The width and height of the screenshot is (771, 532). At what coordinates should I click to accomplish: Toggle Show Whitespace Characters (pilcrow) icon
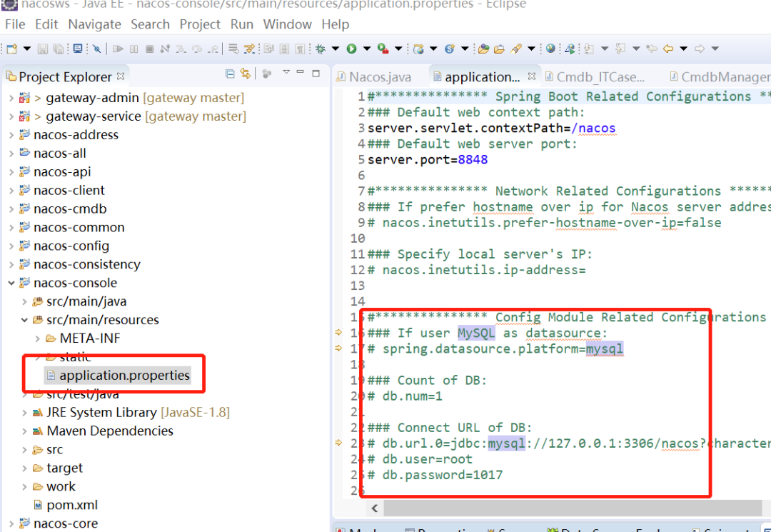(300, 49)
